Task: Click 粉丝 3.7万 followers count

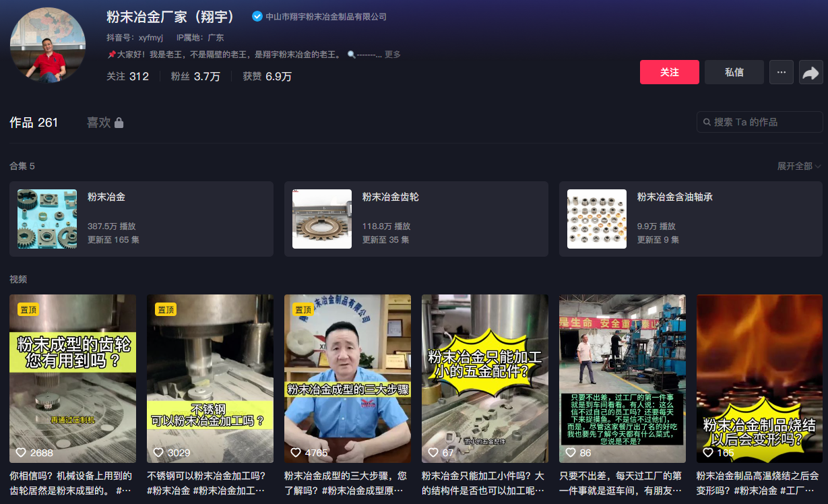Action: coord(195,77)
